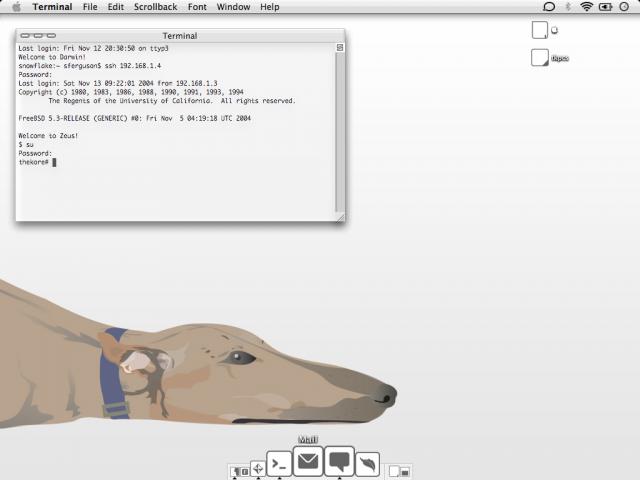Viewport: 640px width, 480px height.
Task: Select the lower desktop icon with folded corner
Action: click(540, 58)
